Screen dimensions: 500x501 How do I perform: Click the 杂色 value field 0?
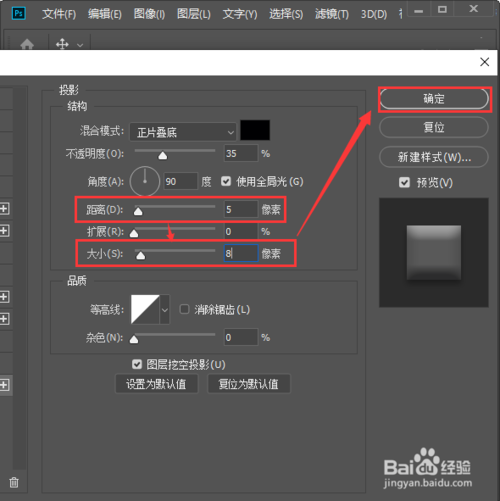[x=241, y=337]
